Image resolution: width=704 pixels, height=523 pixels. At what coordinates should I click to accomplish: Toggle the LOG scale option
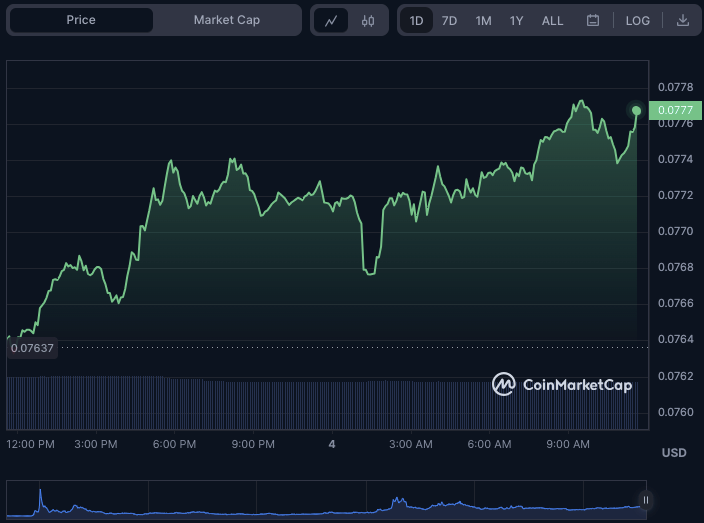637,20
